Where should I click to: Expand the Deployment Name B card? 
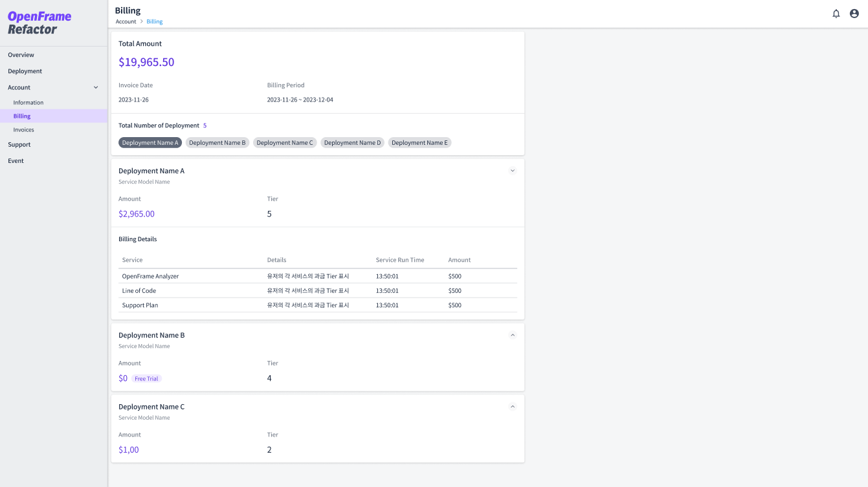(x=512, y=335)
